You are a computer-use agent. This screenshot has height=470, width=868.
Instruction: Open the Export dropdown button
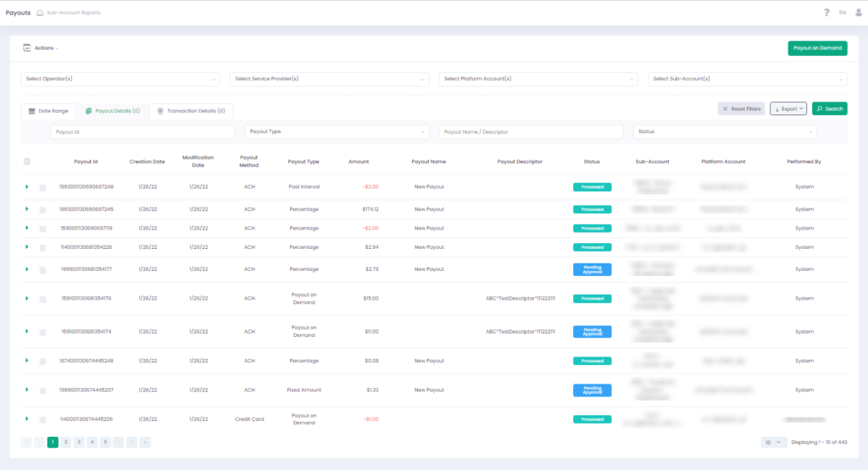coord(787,109)
